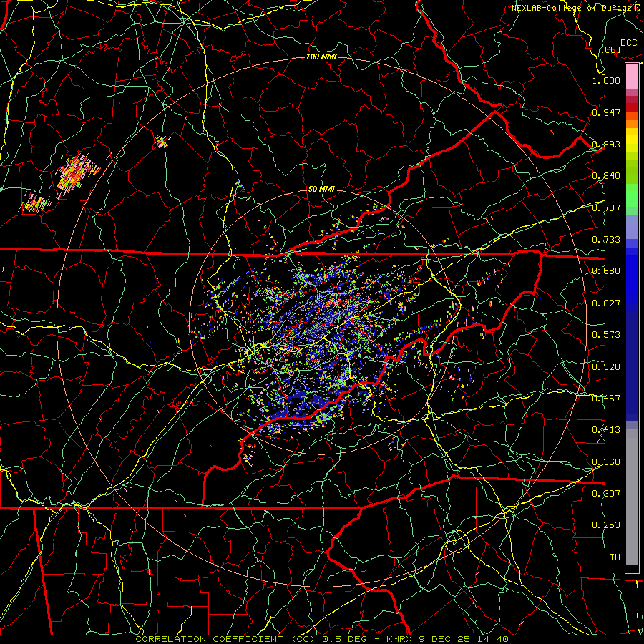
Task: Click the 0.627 scale value
Action: pyautogui.click(x=606, y=303)
